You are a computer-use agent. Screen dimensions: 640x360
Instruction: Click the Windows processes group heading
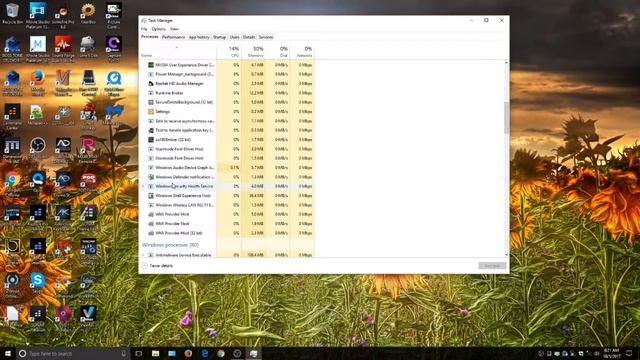tap(170, 245)
